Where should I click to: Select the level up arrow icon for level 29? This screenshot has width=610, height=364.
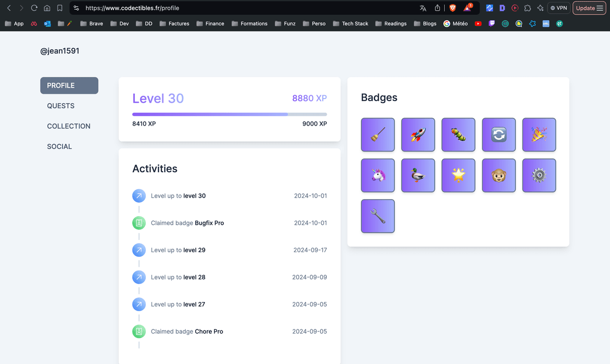click(x=139, y=250)
